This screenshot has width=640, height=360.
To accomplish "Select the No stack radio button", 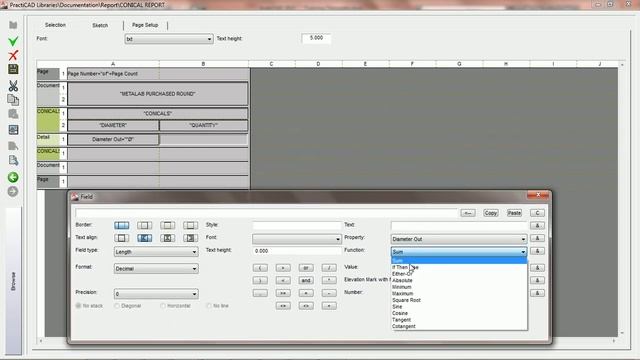I will pyautogui.click(x=78, y=306).
